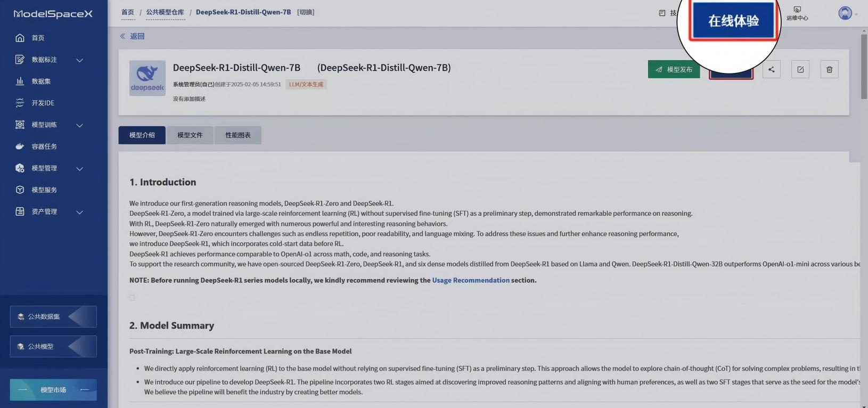The height and width of the screenshot is (408, 868).
Task: Click the 资产管理 asset icon
Action: tap(20, 211)
